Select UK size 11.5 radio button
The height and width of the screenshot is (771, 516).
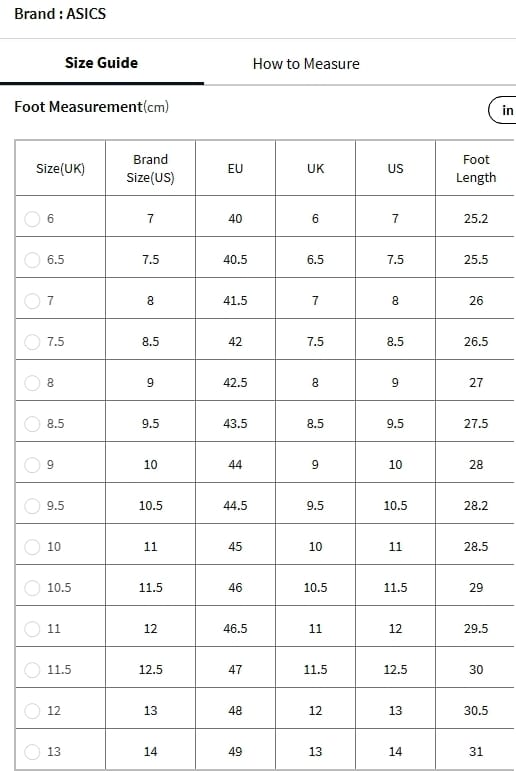click(32, 669)
